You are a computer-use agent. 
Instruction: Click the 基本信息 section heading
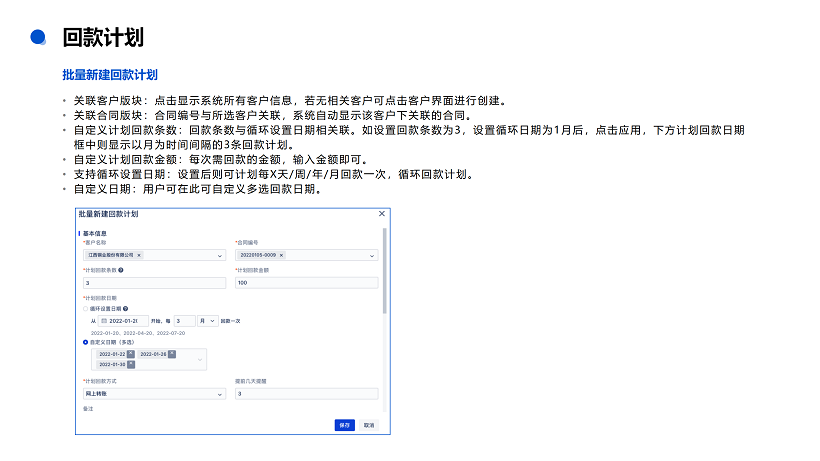[95, 234]
